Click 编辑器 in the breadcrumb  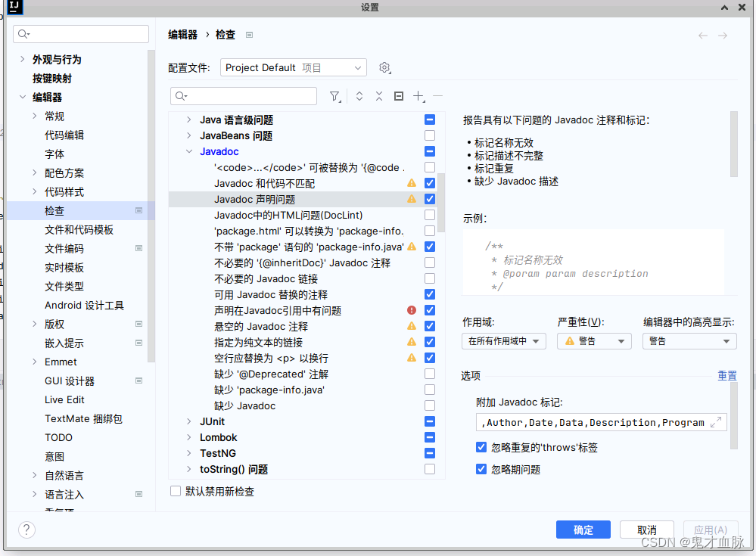coord(182,35)
